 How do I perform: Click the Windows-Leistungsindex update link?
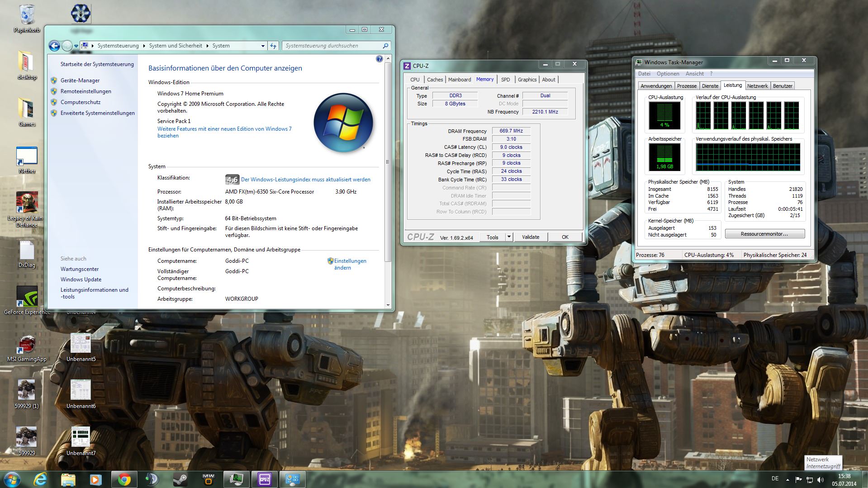[x=306, y=180]
